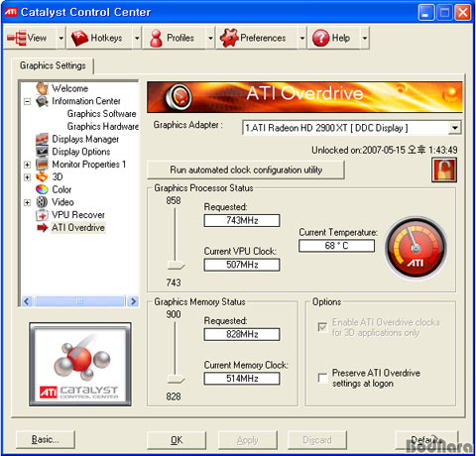476x456 pixels.
Task: Open the Help dropdown arrow
Action: (x=364, y=38)
